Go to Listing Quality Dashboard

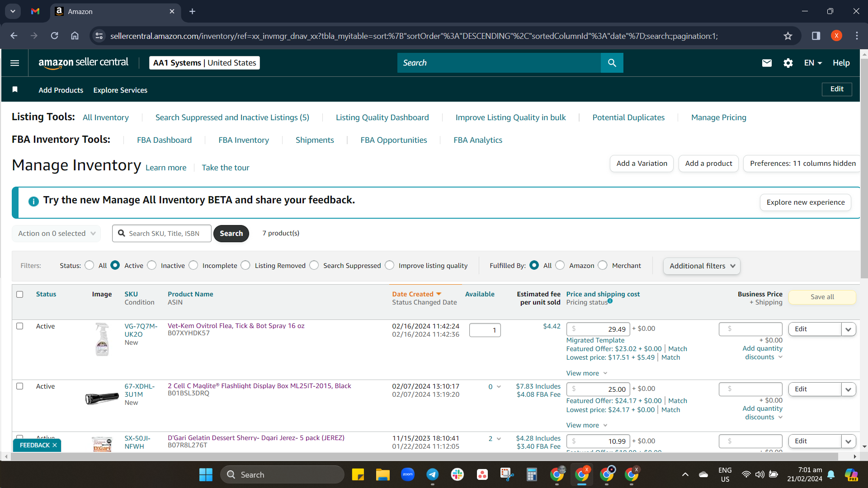(382, 117)
